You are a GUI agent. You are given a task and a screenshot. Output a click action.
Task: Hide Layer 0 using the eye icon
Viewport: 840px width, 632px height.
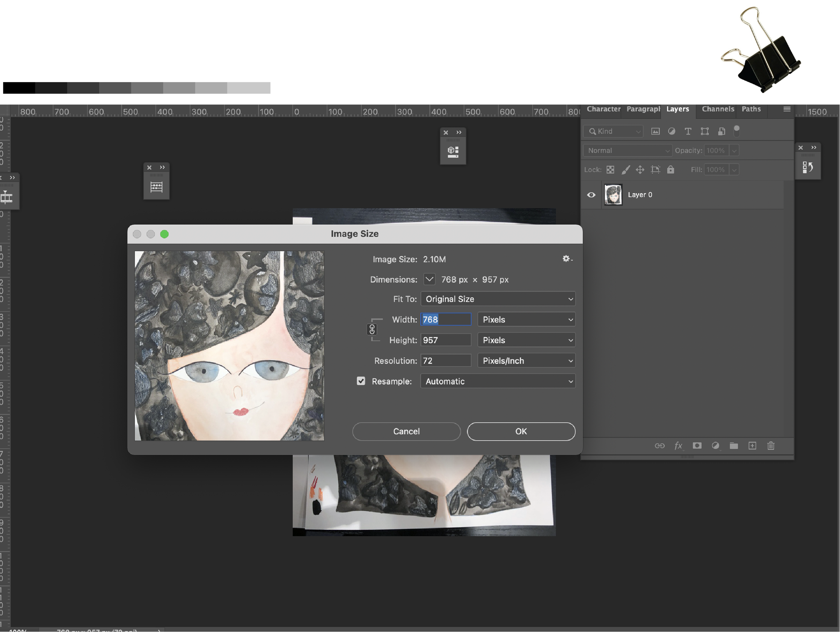point(591,195)
